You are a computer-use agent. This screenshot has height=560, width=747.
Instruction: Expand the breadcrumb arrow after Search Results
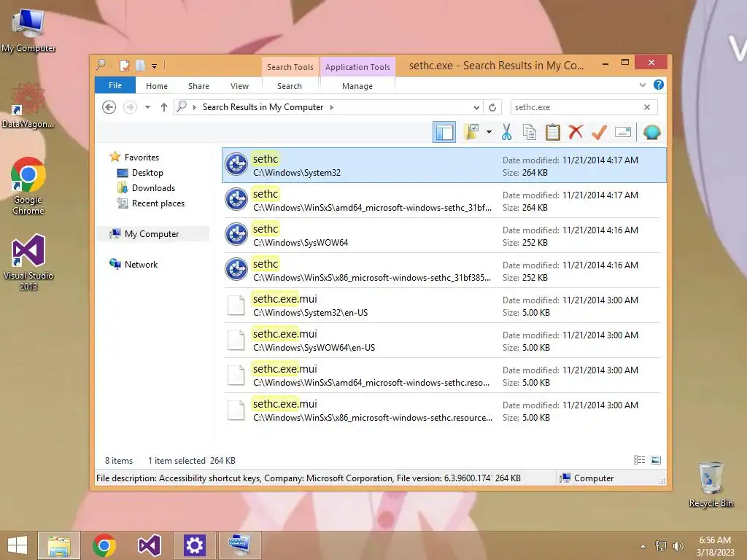(332, 108)
